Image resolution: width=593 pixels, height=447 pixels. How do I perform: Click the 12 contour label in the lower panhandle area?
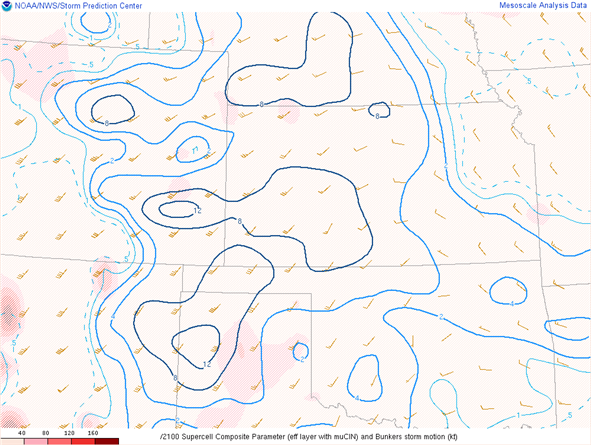(x=207, y=365)
